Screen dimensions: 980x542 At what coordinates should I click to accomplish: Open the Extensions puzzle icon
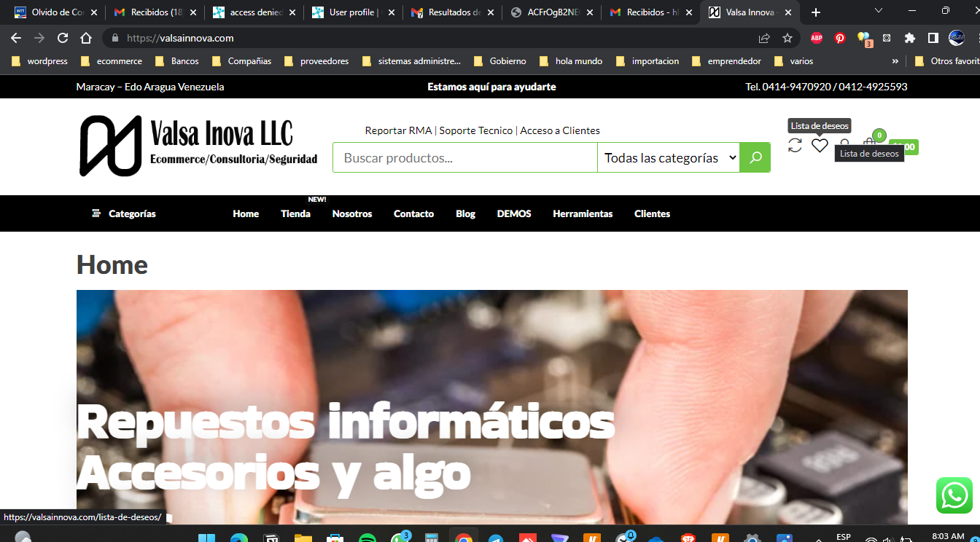point(909,38)
